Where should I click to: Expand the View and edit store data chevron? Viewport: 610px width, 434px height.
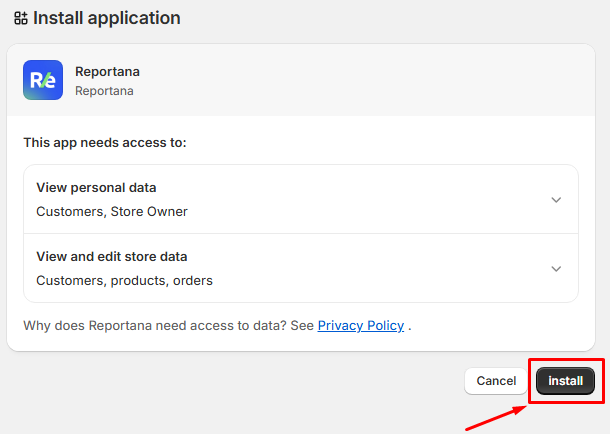[x=556, y=268]
